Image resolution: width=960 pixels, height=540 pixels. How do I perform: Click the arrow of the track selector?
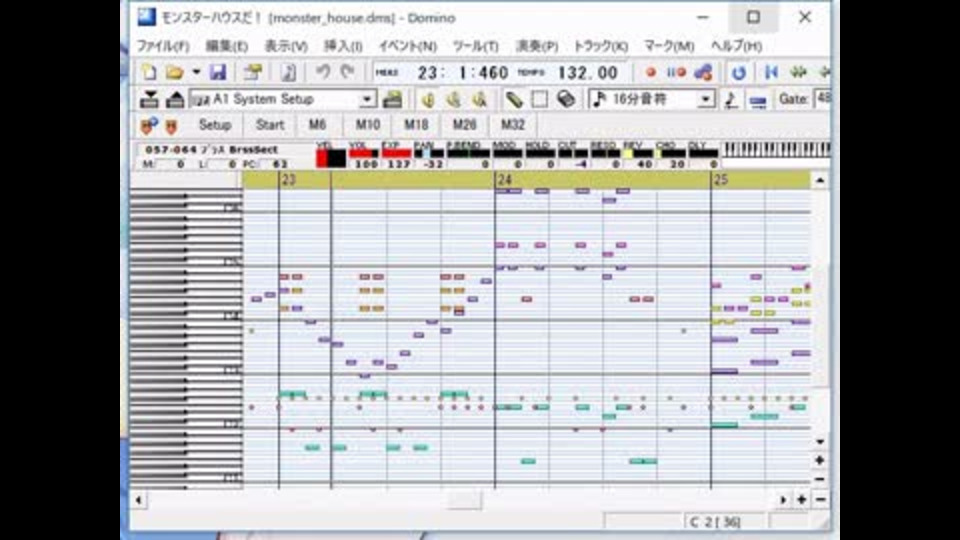(367, 99)
